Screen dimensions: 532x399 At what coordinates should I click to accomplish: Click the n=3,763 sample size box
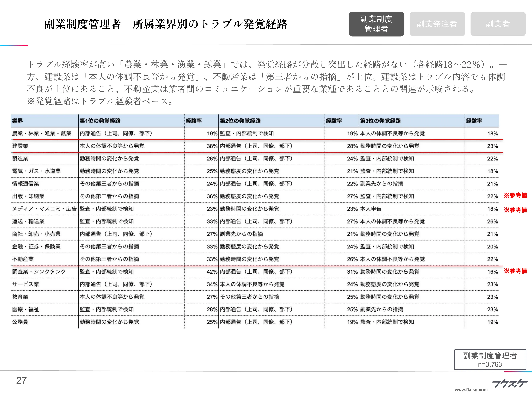coord(490,360)
